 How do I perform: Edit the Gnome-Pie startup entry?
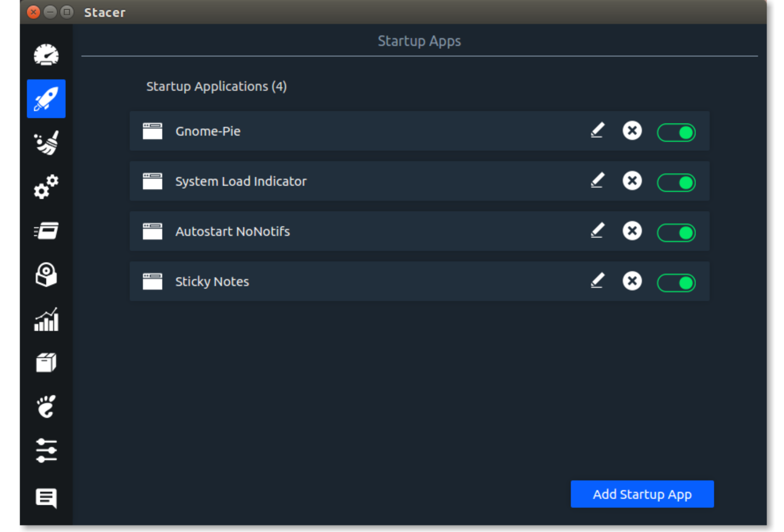[x=597, y=130]
